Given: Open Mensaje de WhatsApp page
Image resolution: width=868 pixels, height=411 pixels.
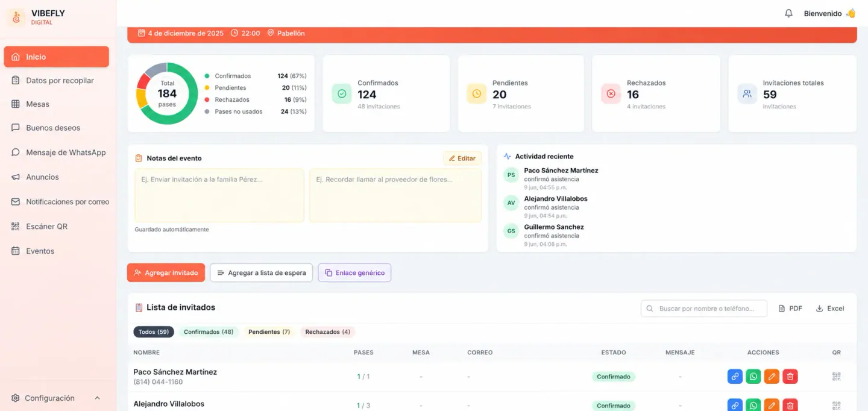Looking at the screenshot, I should 58,152.
